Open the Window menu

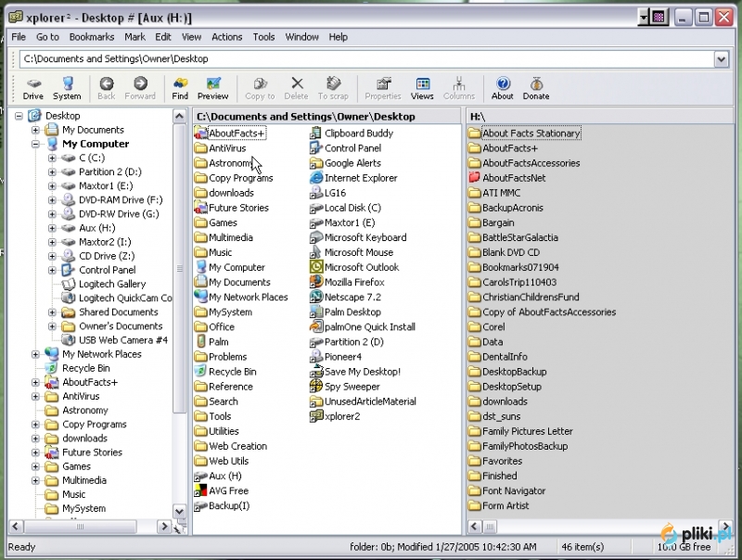tap(301, 37)
